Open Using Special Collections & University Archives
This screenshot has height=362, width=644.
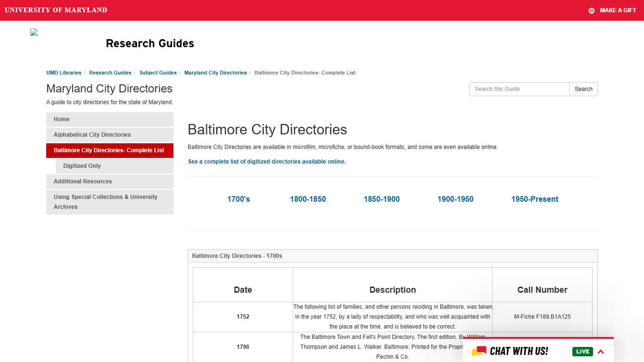(106, 202)
